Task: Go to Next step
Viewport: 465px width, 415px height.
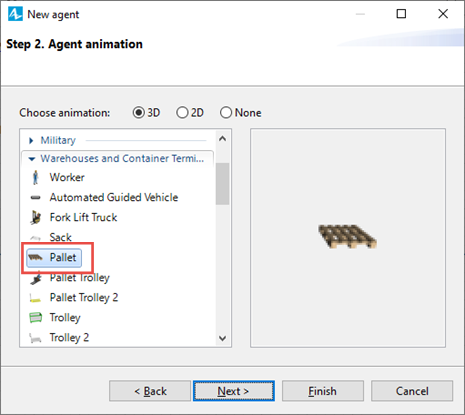Action: (234, 391)
